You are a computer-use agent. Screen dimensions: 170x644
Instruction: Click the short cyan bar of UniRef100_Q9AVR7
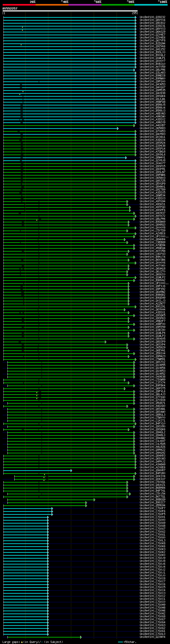pyautogui.click(x=38, y=471)
